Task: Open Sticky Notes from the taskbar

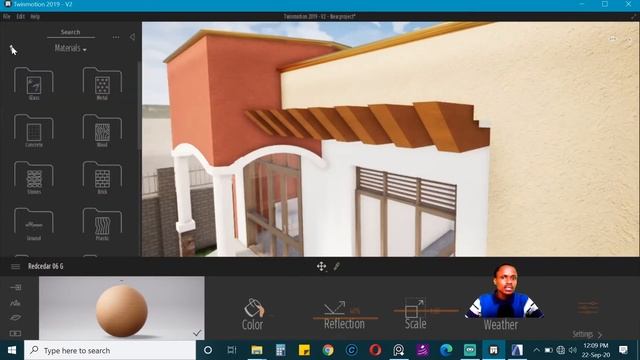Action: tap(304, 350)
